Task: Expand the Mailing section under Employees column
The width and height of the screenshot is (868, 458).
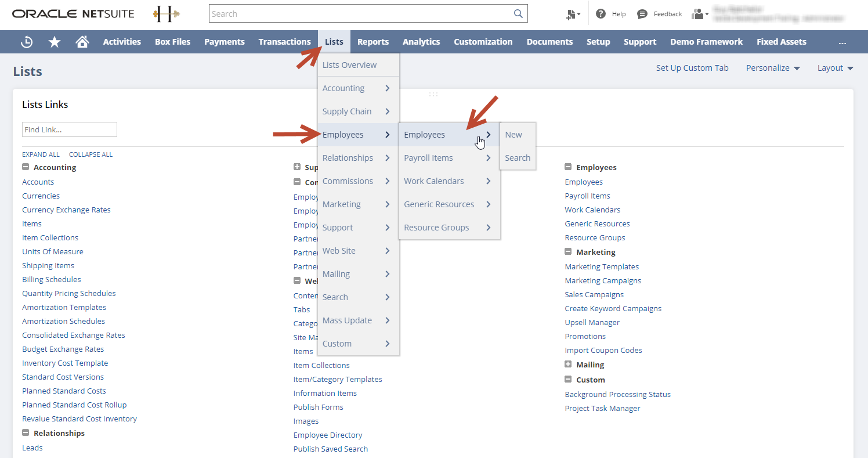Action: (567, 365)
